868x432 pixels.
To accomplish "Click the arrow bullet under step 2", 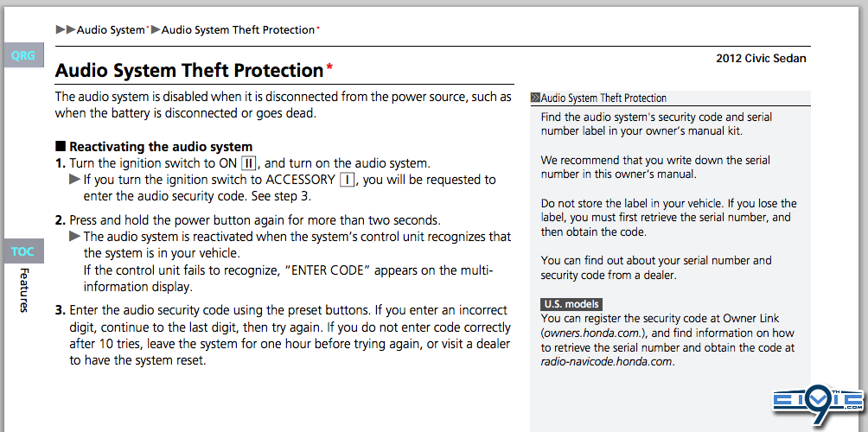I will click(74, 237).
